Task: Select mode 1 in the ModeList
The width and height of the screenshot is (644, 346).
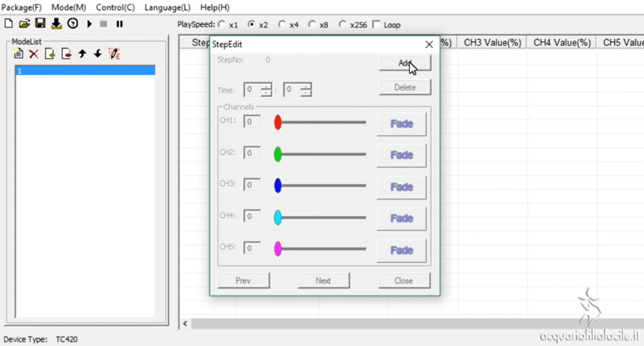Action: coord(85,71)
